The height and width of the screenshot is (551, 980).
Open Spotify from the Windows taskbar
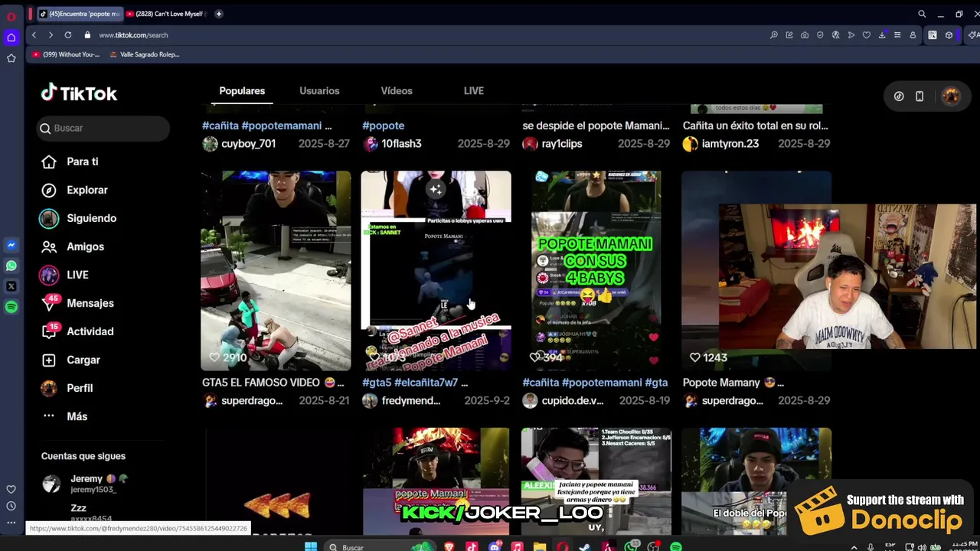pyautogui.click(x=676, y=546)
